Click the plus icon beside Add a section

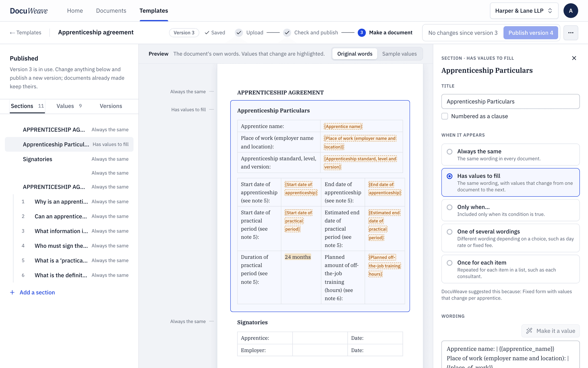coord(12,292)
